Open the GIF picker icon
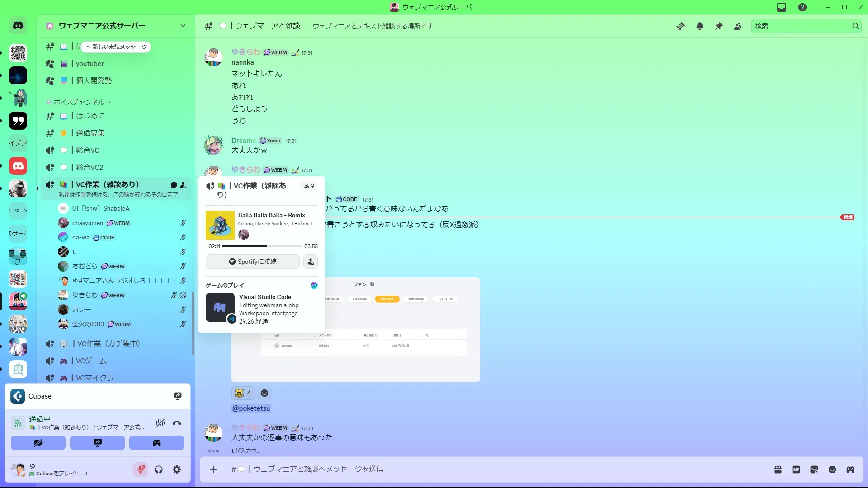The image size is (868, 488). (796, 469)
